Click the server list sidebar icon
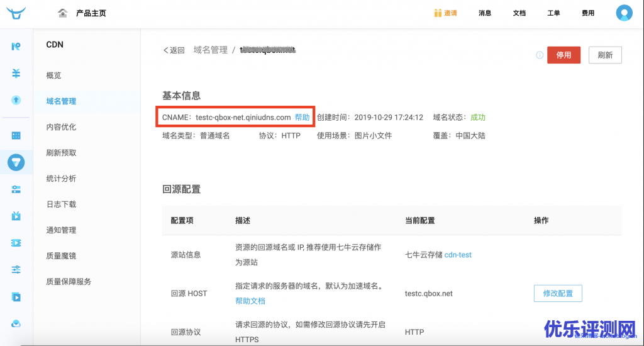 16,189
